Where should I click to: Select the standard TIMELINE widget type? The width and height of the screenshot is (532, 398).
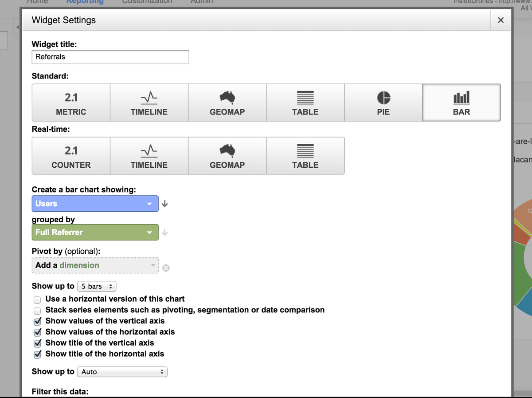click(x=149, y=102)
